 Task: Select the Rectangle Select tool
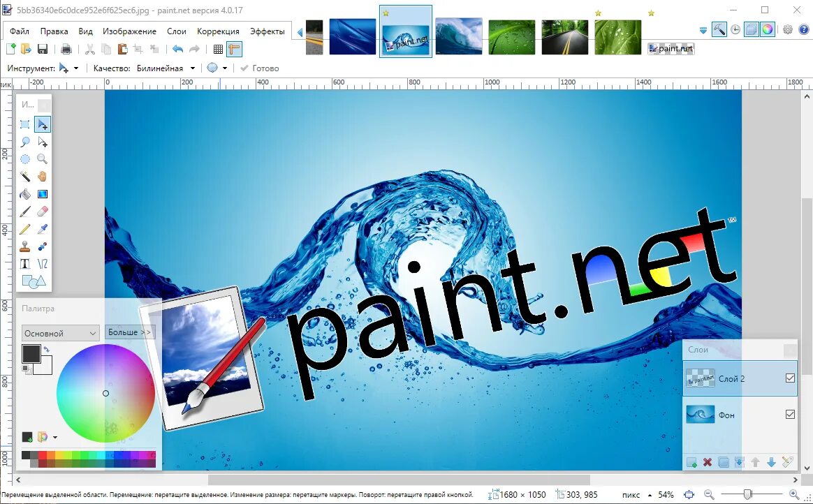[x=25, y=124]
